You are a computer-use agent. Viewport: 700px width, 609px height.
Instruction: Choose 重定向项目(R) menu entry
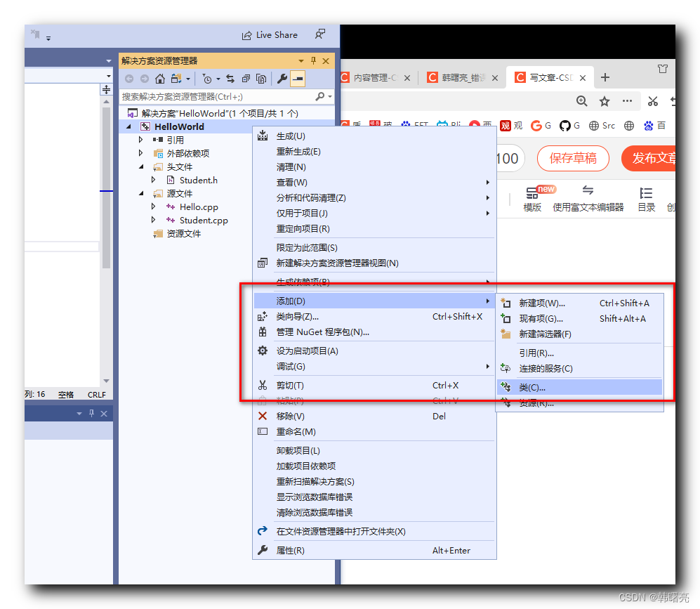[374, 228]
